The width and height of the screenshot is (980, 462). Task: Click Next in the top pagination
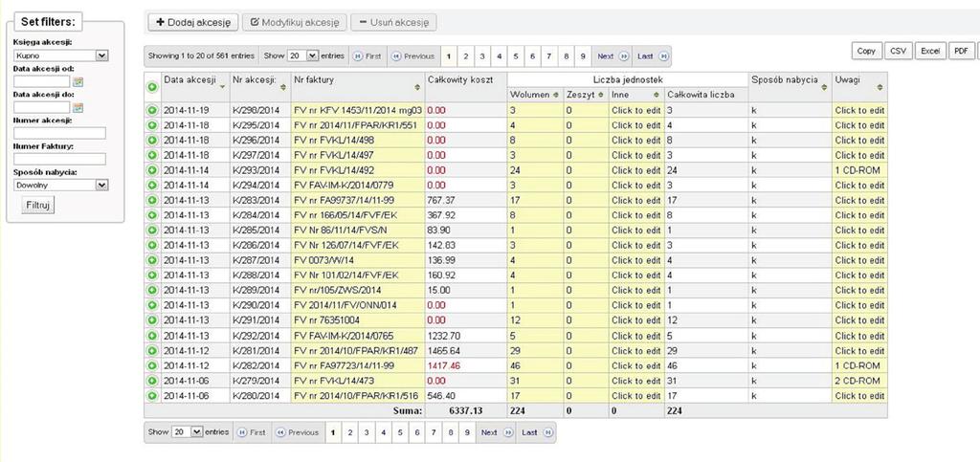tap(612, 56)
